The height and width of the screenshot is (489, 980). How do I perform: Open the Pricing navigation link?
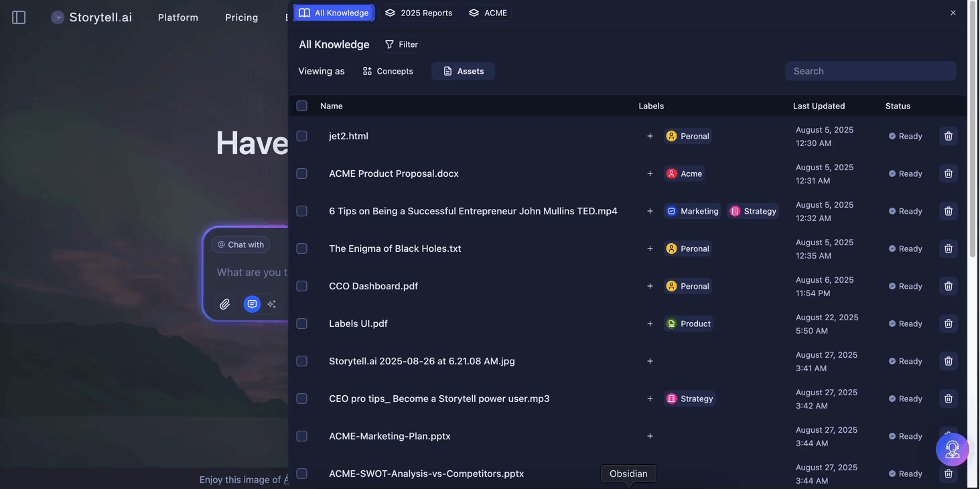(x=242, y=17)
